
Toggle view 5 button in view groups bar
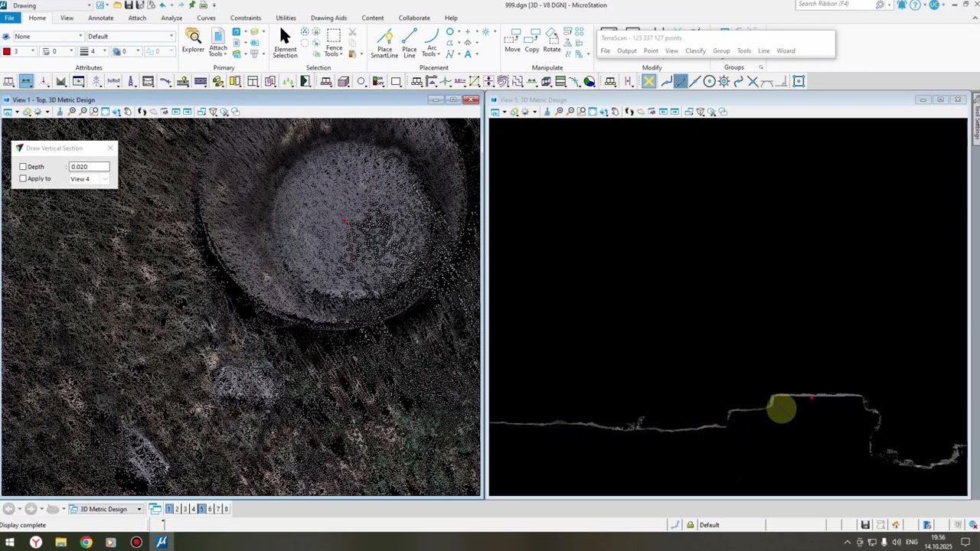click(x=201, y=509)
